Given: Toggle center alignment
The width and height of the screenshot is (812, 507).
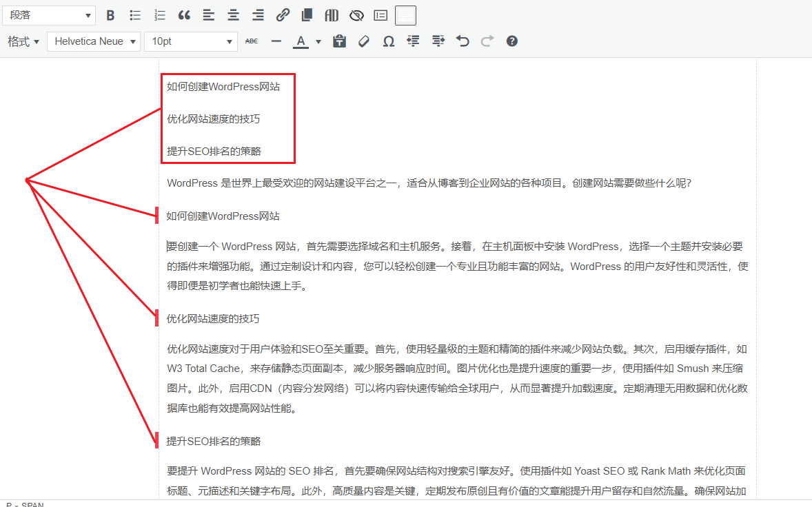Looking at the screenshot, I should tap(232, 14).
